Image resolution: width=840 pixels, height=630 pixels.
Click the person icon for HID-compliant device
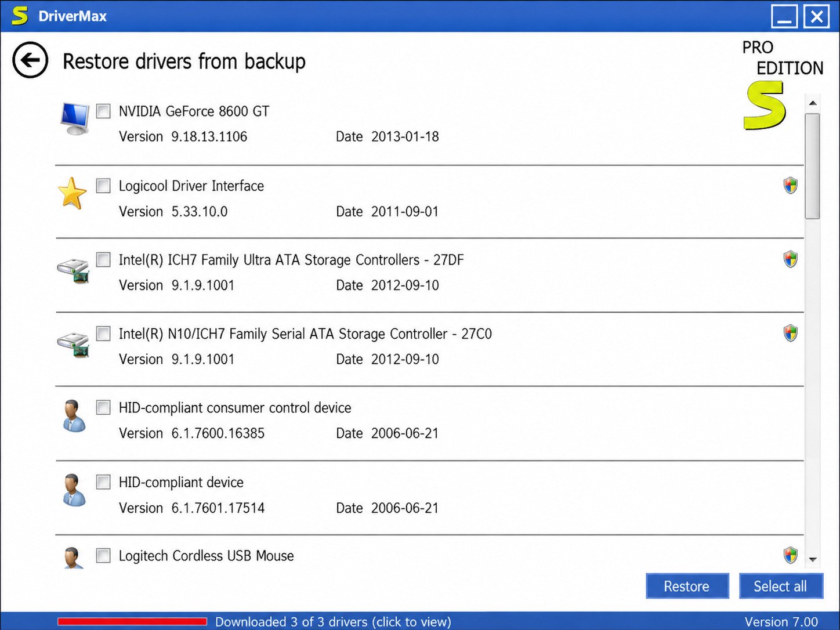(74, 490)
